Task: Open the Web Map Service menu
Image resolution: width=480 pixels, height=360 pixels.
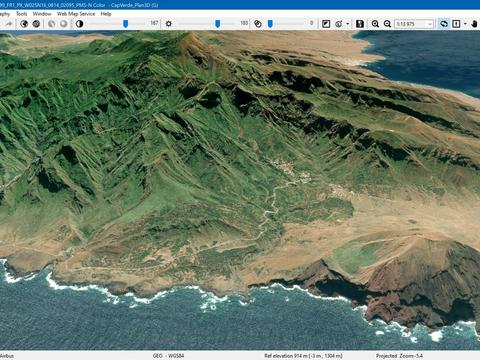Action: coord(76,14)
